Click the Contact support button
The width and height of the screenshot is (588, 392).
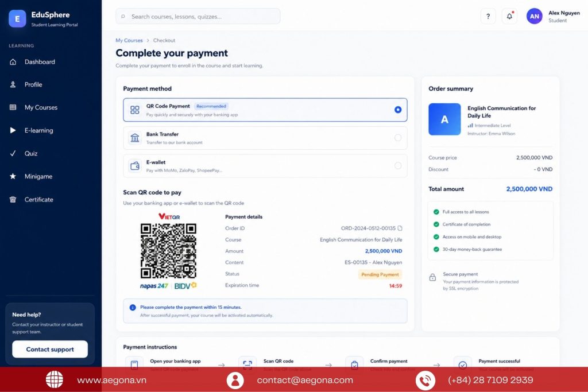[50, 350]
